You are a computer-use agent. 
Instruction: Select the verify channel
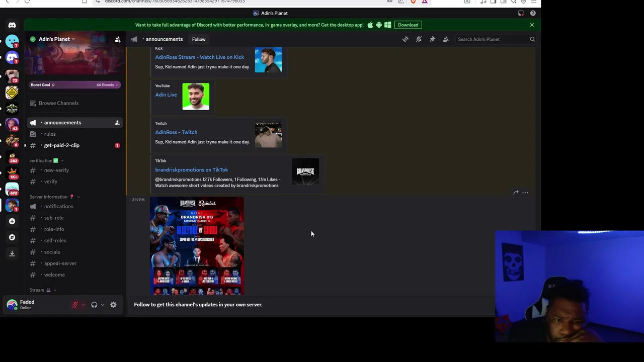[74, 182]
